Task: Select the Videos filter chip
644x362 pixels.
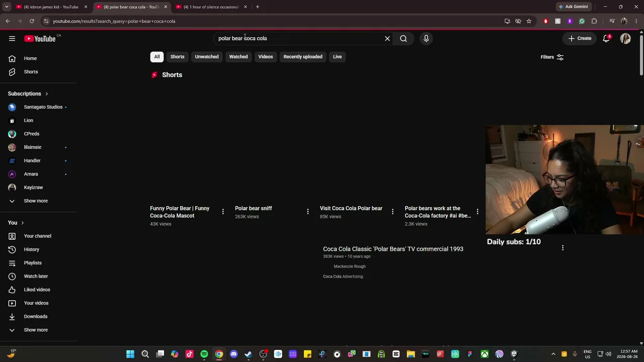Action: [266, 57]
